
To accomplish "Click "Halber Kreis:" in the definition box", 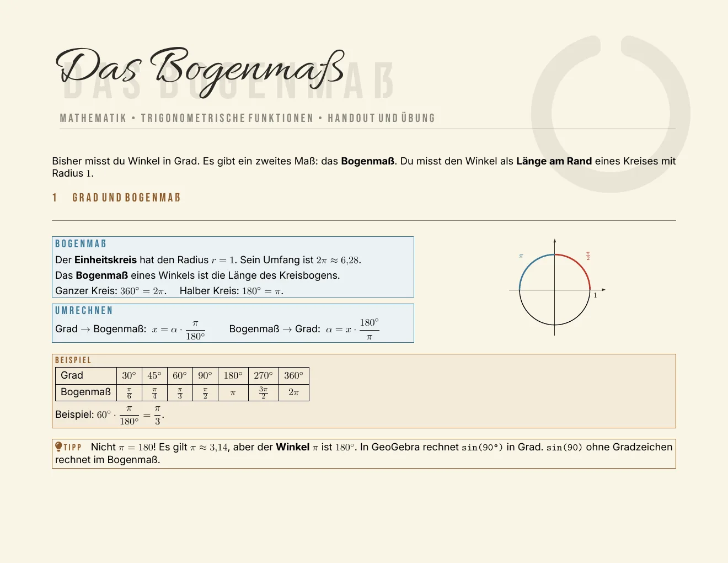I will click(210, 291).
